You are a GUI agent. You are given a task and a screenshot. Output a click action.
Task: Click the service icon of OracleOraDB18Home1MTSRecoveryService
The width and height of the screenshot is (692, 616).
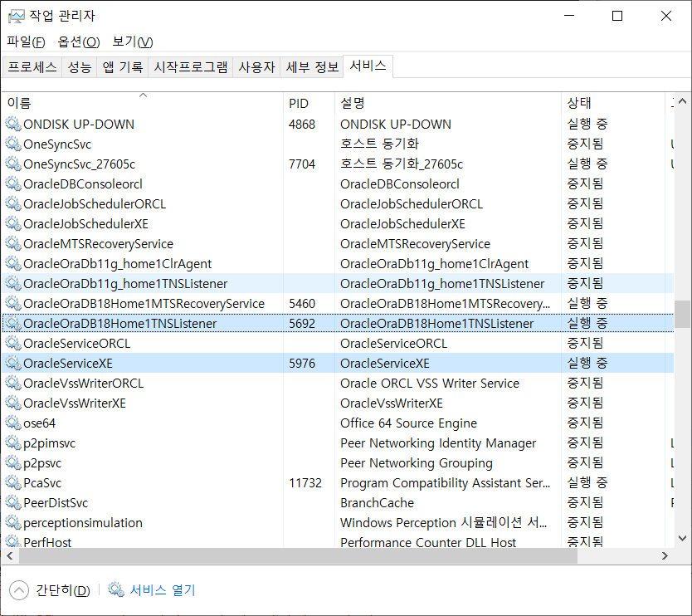(x=13, y=303)
